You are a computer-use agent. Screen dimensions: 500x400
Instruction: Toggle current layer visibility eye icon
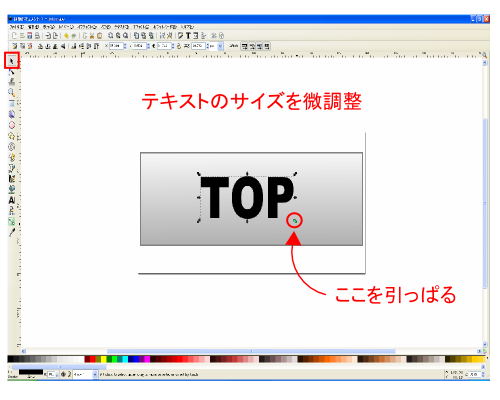pos(63,374)
